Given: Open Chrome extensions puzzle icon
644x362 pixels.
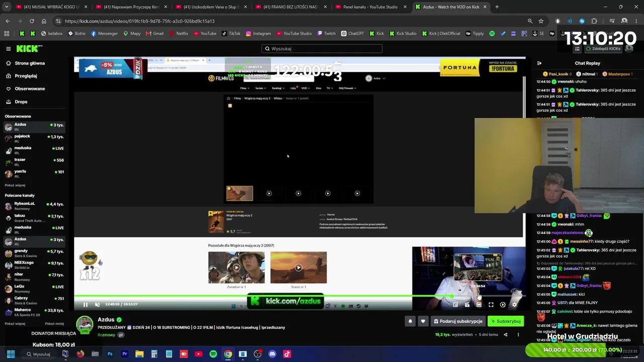Looking at the screenshot, I should pyautogui.click(x=594, y=21).
